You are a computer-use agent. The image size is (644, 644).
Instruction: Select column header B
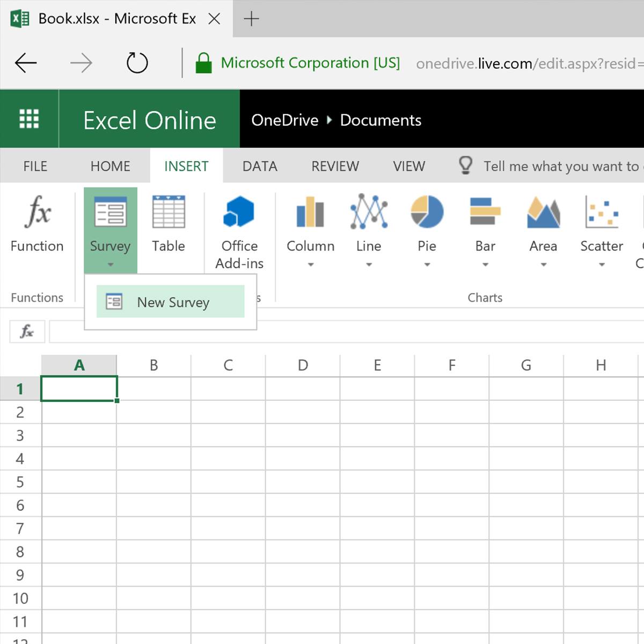(153, 365)
